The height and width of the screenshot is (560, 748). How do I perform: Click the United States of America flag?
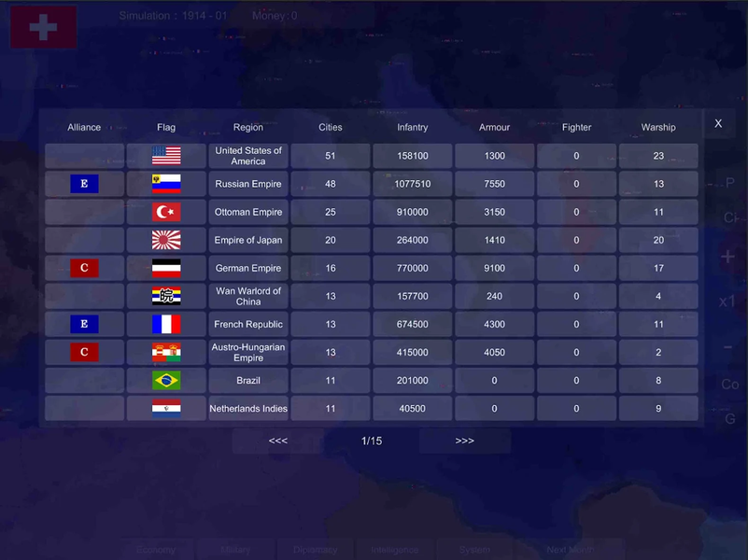tap(166, 156)
